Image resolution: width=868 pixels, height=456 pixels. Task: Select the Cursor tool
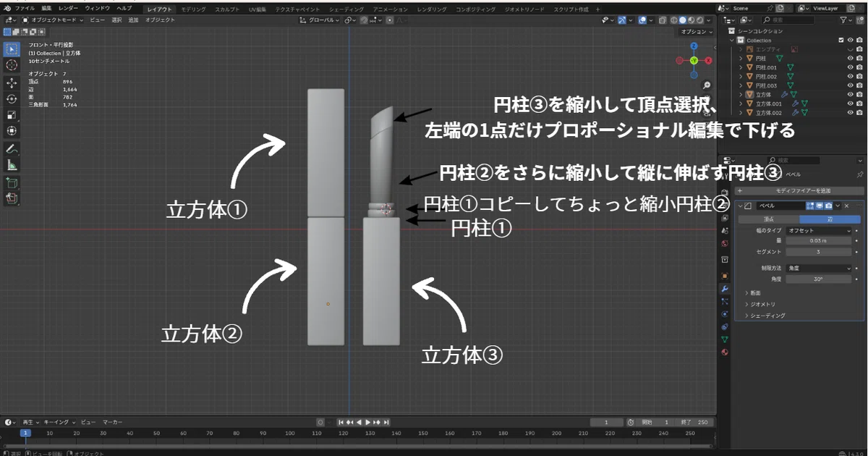coord(12,66)
